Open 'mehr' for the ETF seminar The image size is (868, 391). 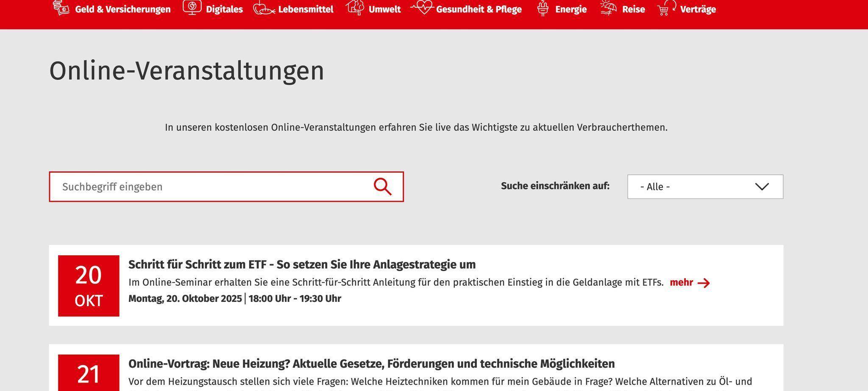click(x=682, y=282)
